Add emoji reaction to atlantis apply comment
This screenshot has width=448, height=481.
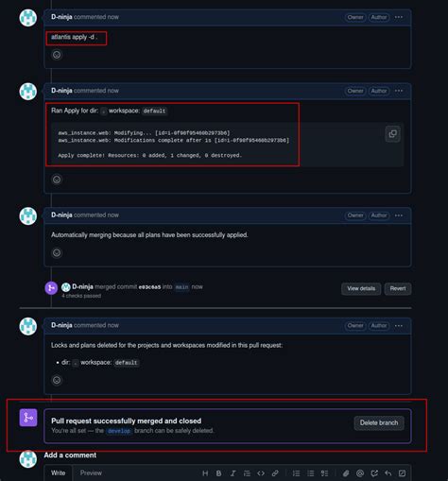[57, 55]
